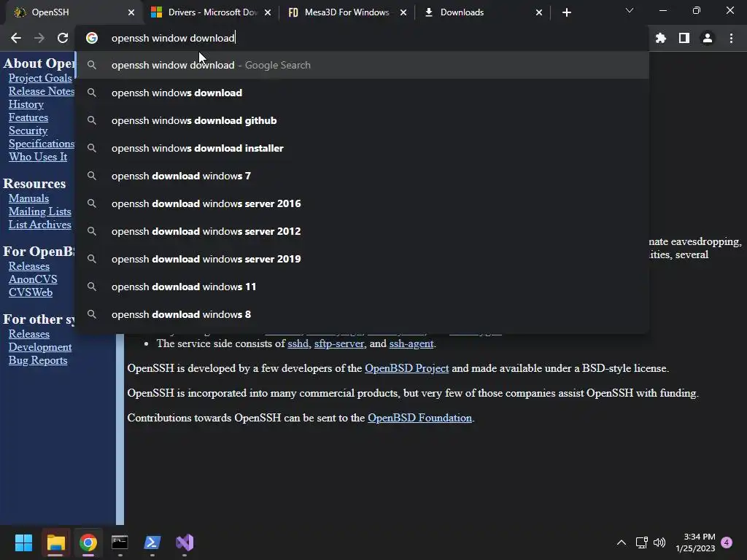747x560 pixels.
Task: Go back to the previous page
Action: [16, 38]
